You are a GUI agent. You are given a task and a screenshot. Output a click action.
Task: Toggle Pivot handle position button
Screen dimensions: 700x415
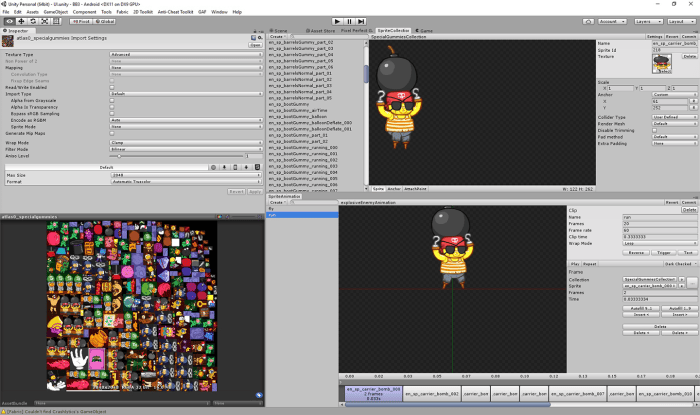(x=81, y=21)
